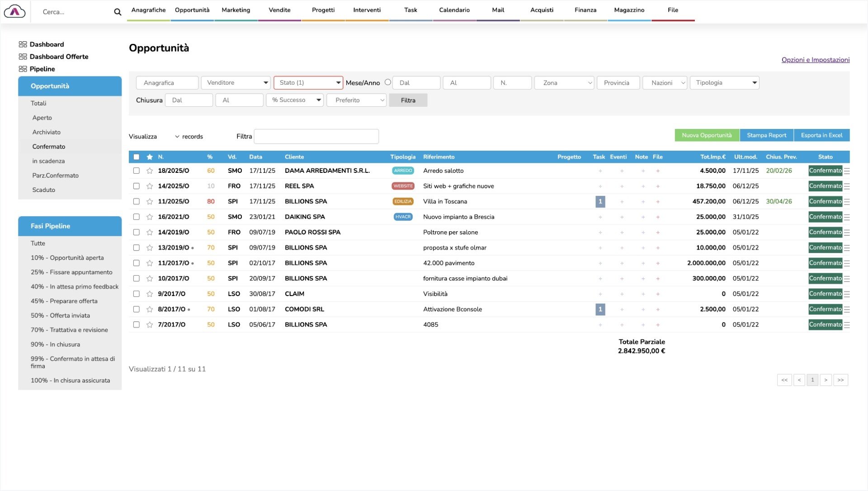Select the Mese/Anno radio button
Image resolution: width=868 pixels, height=491 pixels.
387,82
